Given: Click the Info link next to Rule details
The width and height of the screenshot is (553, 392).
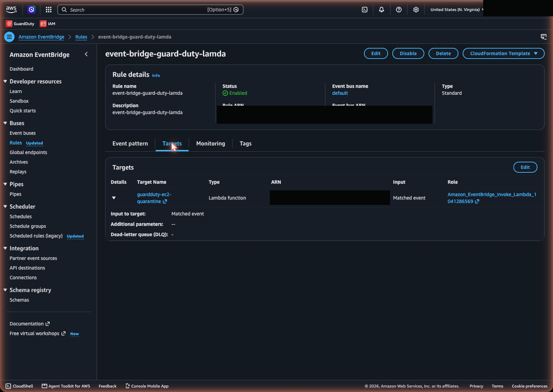Looking at the screenshot, I should (x=156, y=75).
